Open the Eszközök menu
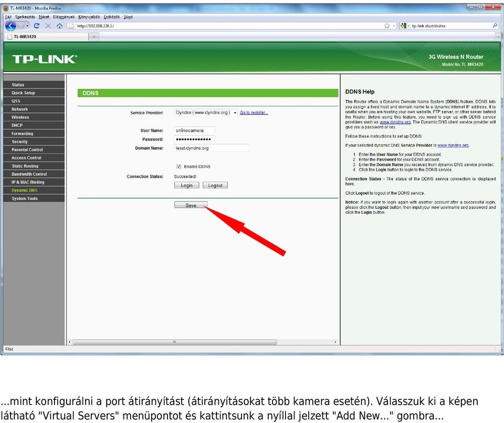Image resolution: width=504 pixels, height=423 pixels. click(x=111, y=17)
